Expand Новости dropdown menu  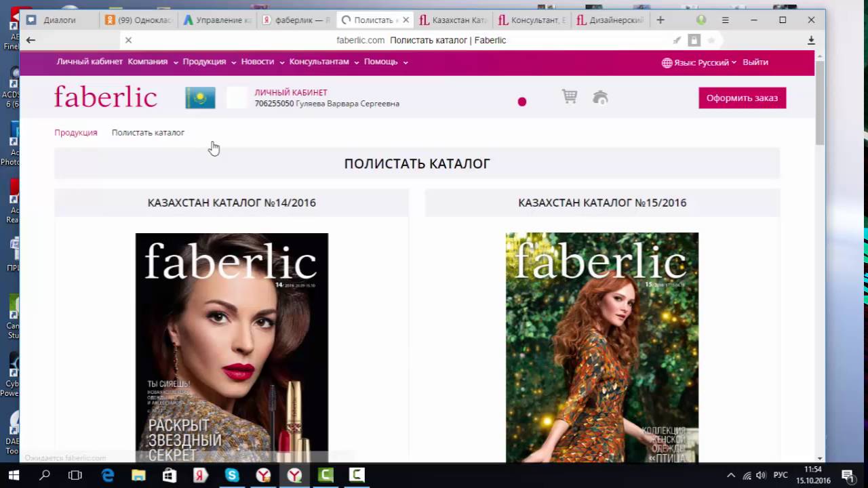coord(262,62)
